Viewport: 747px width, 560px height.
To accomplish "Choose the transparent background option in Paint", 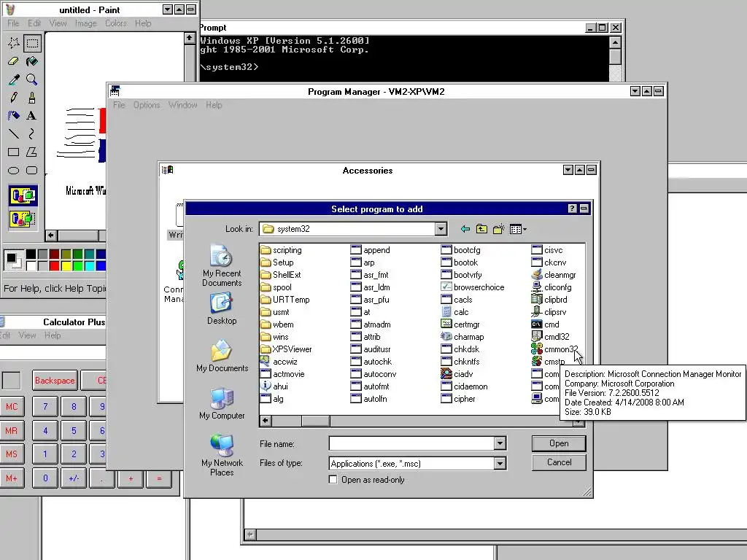I will point(23,219).
